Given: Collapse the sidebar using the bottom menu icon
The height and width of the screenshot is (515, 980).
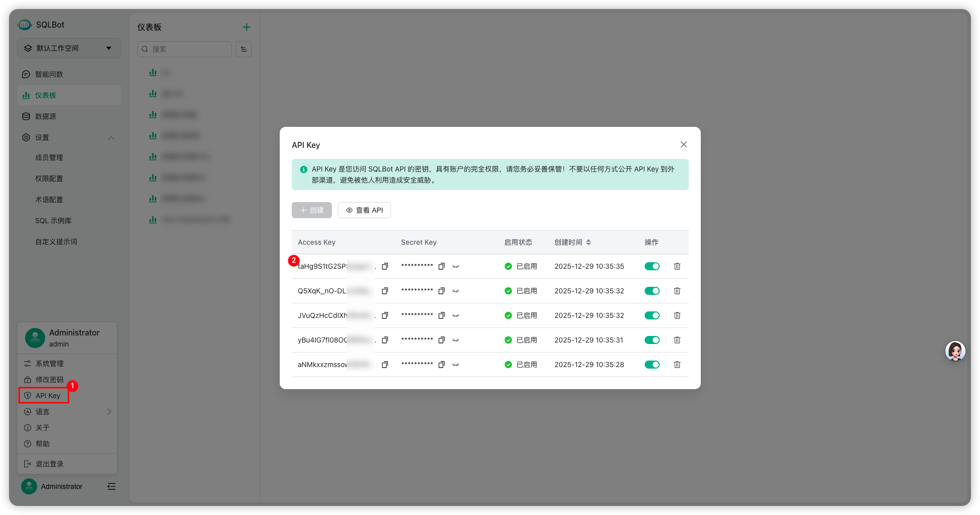Looking at the screenshot, I should tap(111, 486).
